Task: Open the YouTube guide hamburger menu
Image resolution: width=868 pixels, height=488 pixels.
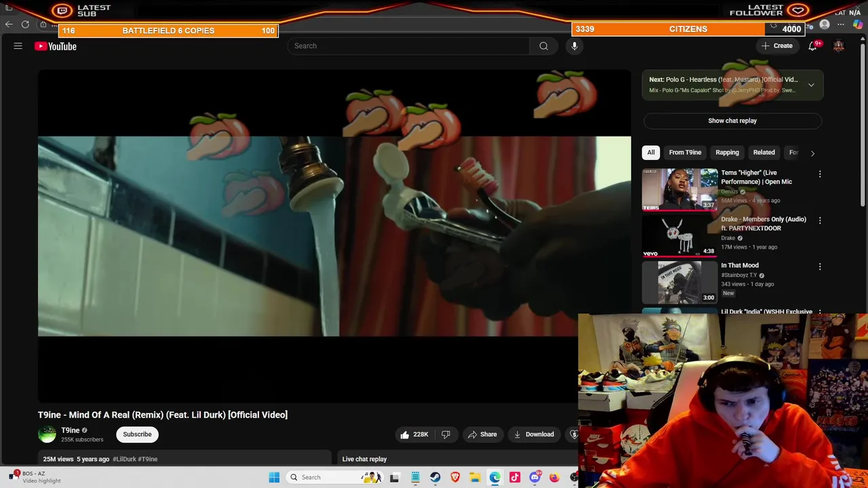Action: pos(18,46)
